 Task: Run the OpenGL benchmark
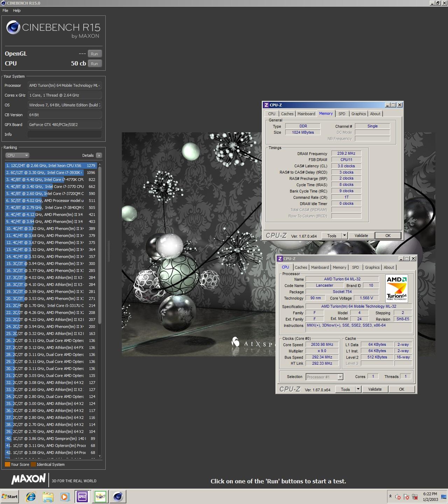coord(94,54)
